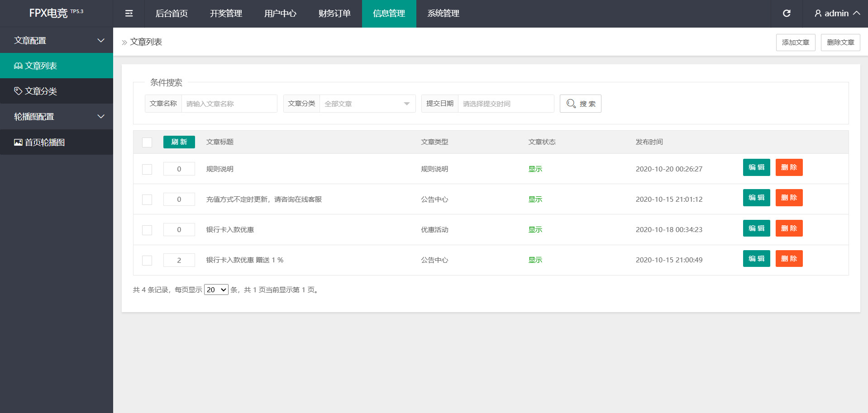Screen dimensions: 868x413
Task: Delete the 规则说明 article
Action: (789, 167)
